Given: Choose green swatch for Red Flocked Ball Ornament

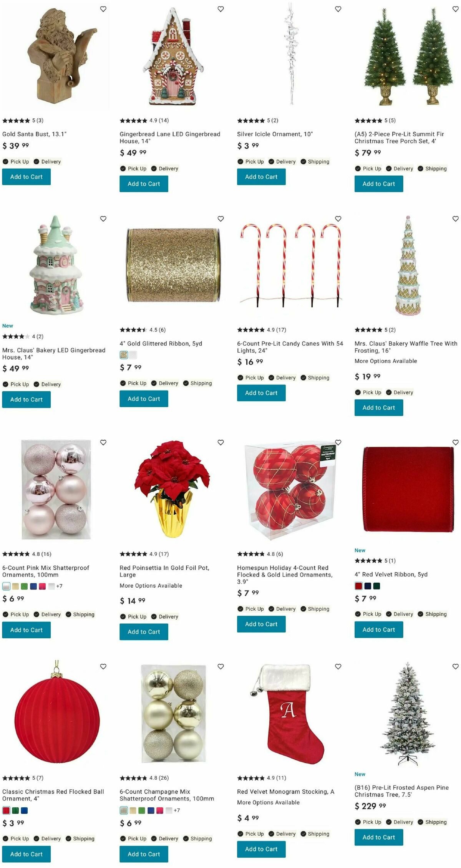Looking at the screenshot, I should pos(15,810).
